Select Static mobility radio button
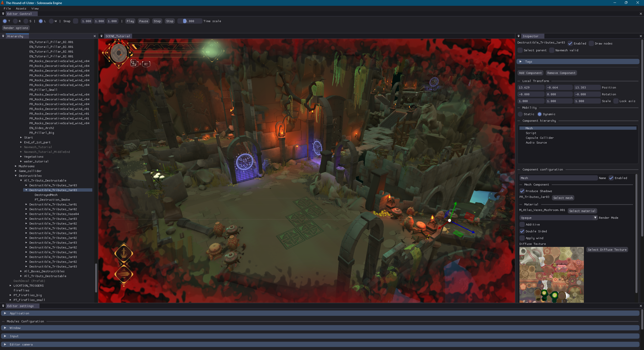The height and width of the screenshot is (350, 644). tap(520, 114)
